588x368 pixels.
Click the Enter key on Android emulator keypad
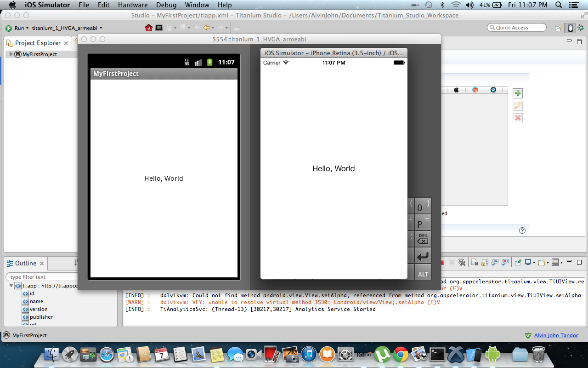[x=423, y=256]
